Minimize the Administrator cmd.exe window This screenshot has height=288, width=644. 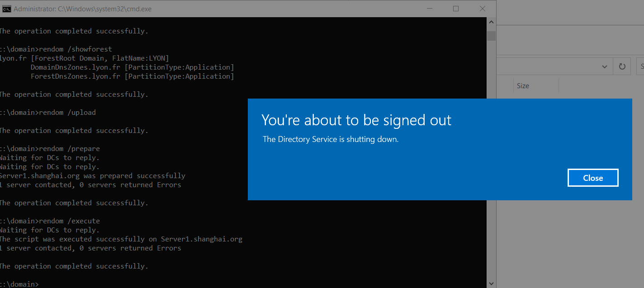click(x=428, y=9)
